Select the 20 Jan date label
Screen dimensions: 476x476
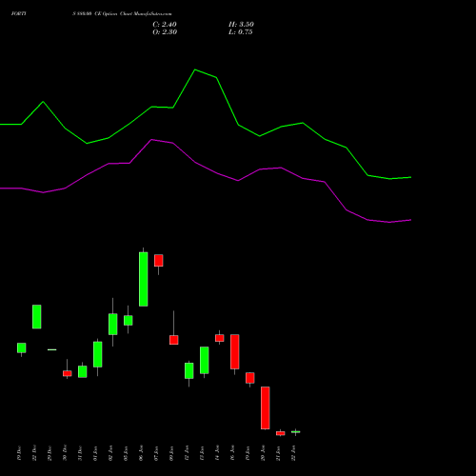[x=263, y=453]
